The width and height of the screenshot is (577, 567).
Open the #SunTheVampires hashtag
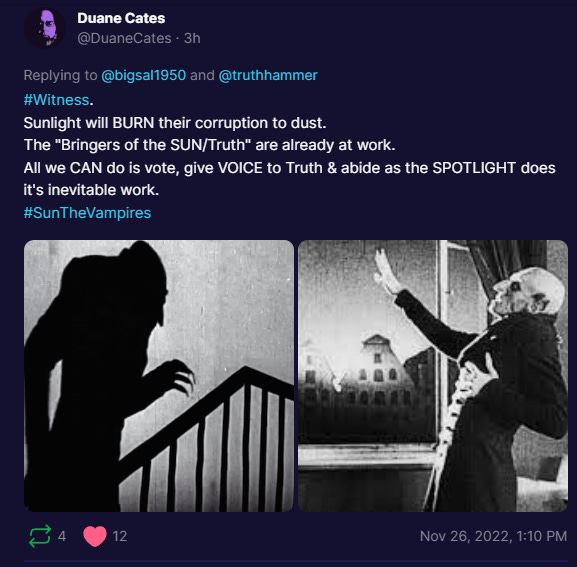pos(87,213)
